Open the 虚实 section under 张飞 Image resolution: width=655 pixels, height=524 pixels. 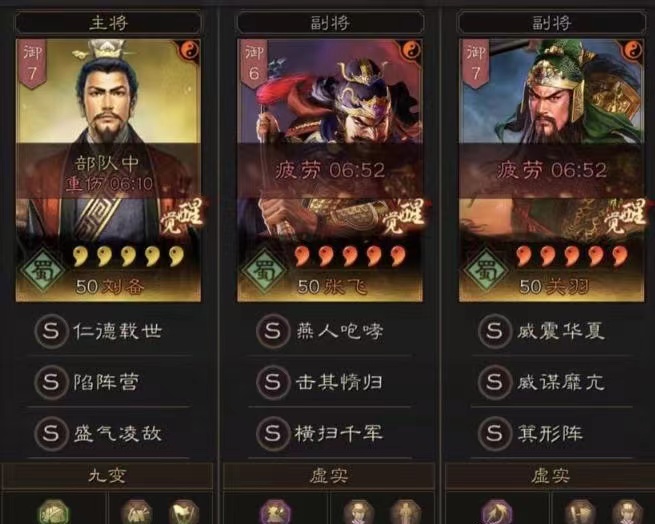pyautogui.click(x=329, y=476)
